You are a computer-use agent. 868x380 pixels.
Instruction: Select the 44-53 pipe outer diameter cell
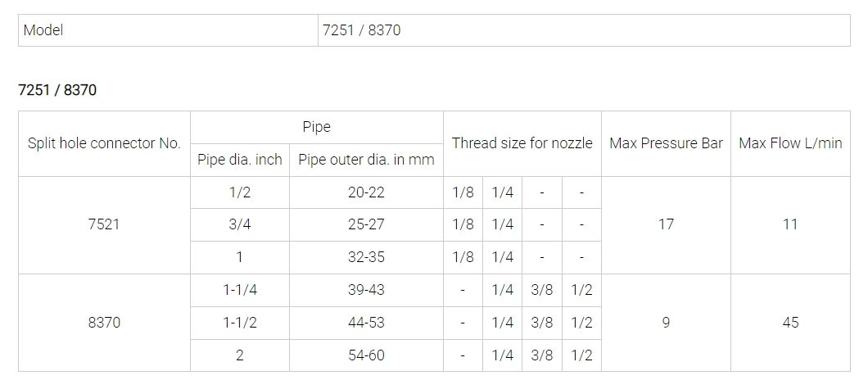pyautogui.click(x=366, y=323)
